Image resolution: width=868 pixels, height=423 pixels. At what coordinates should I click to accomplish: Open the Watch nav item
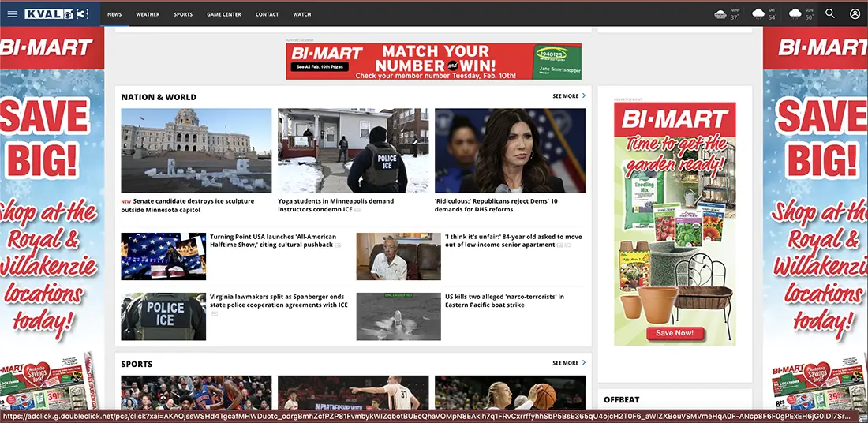coord(301,14)
